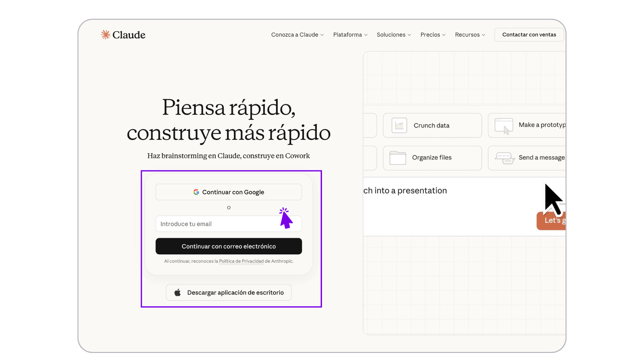Click Descargar aplicación de escritorio button

point(229,293)
